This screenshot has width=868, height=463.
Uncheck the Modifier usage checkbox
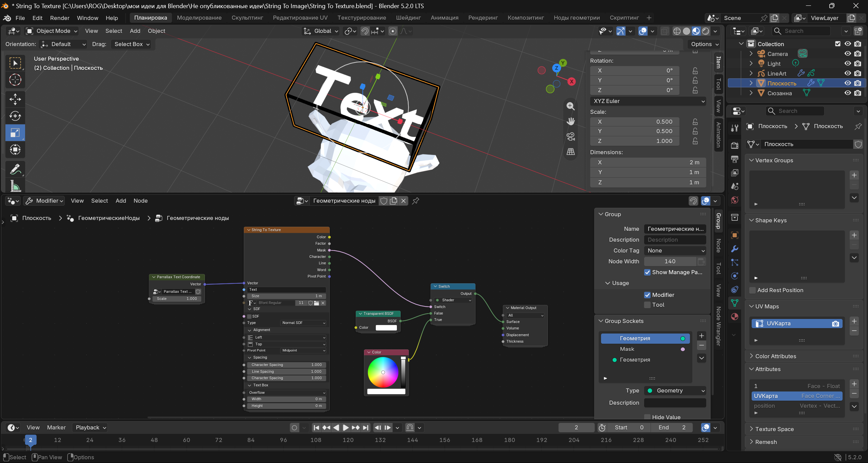648,295
